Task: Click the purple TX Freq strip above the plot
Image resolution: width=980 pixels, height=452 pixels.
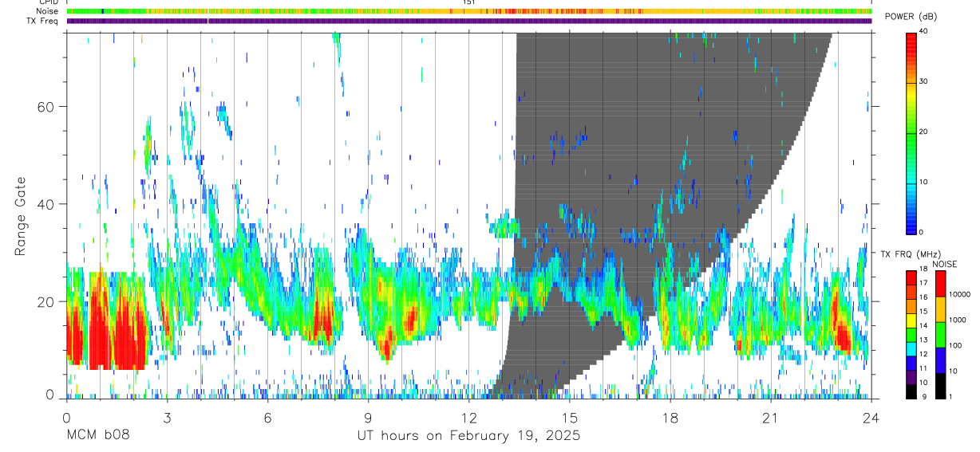Action: click(469, 21)
